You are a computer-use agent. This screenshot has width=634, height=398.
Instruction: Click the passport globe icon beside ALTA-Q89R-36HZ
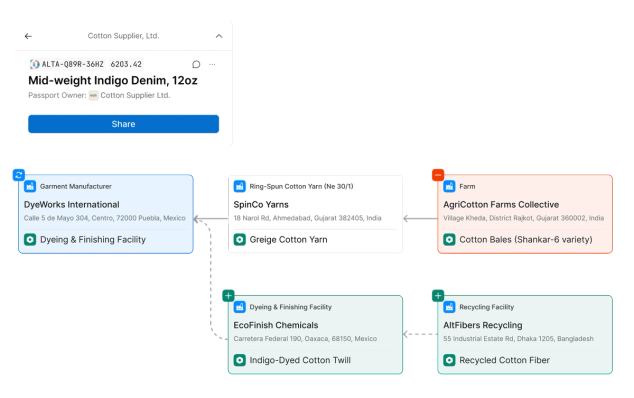[x=35, y=64]
